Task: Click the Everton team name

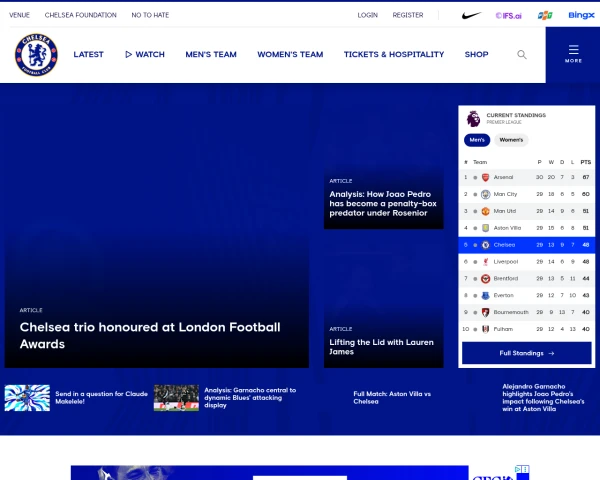Action: pos(503,295)
